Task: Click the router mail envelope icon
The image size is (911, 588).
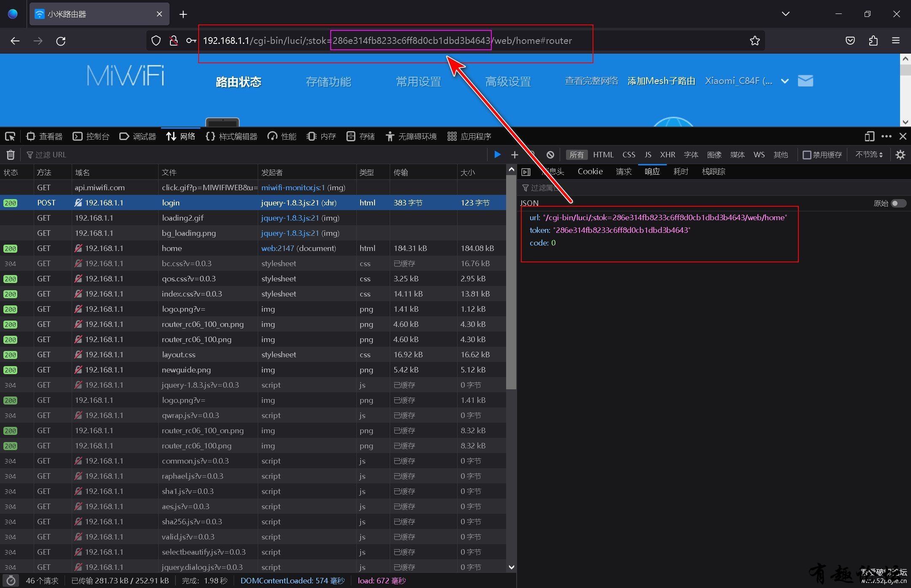Action: [806, 81]
